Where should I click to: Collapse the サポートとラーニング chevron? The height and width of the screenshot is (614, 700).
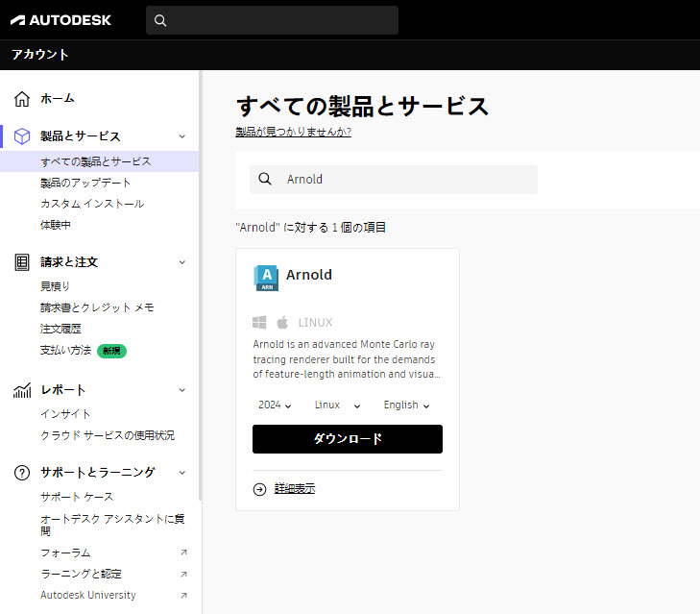(182, 473)
